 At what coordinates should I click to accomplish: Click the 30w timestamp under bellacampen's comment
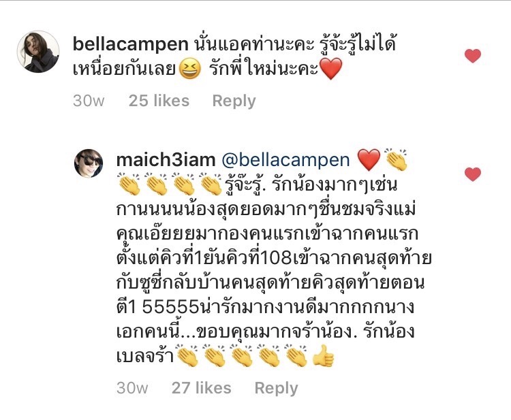point(89,101)
